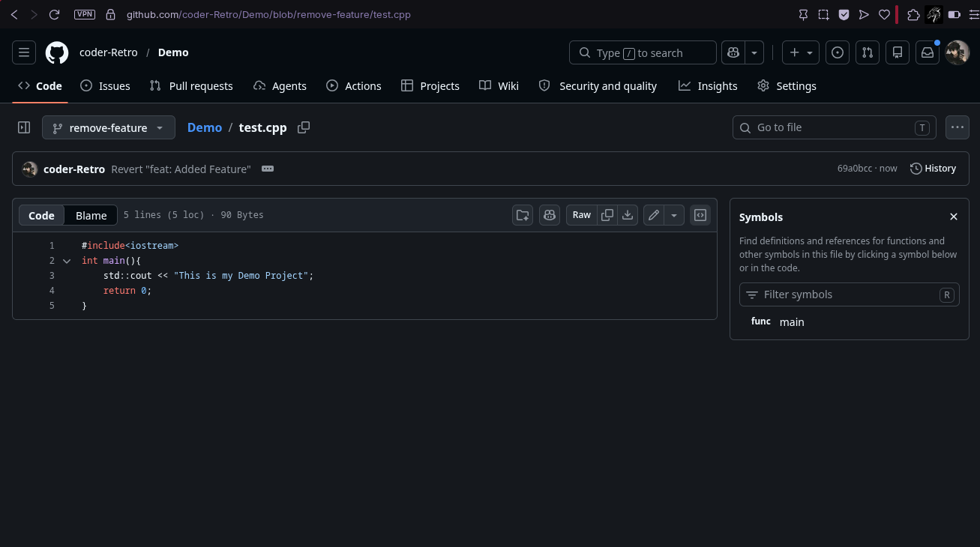
Task: Open the issues icon in the top header
Action: tap(838, 52)
